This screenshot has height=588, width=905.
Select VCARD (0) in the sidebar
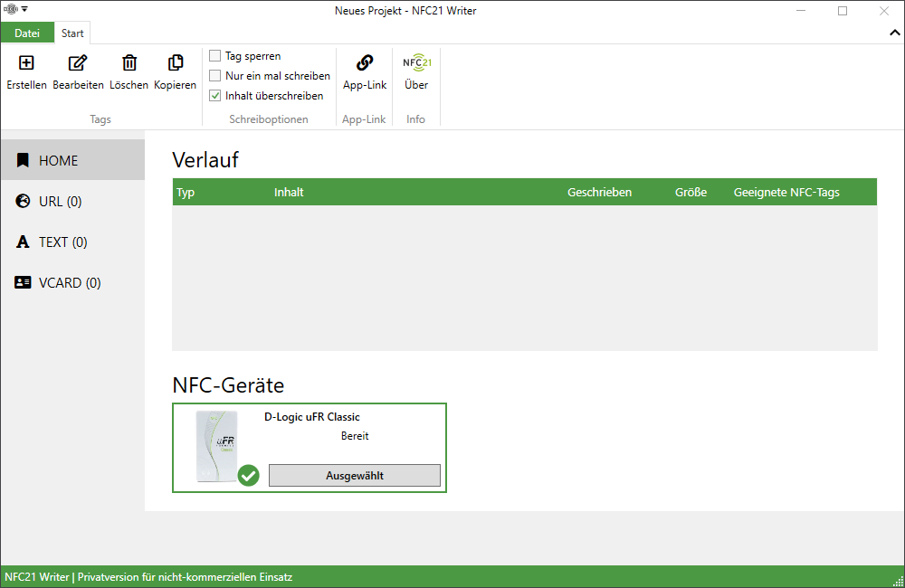coord(72,283)
